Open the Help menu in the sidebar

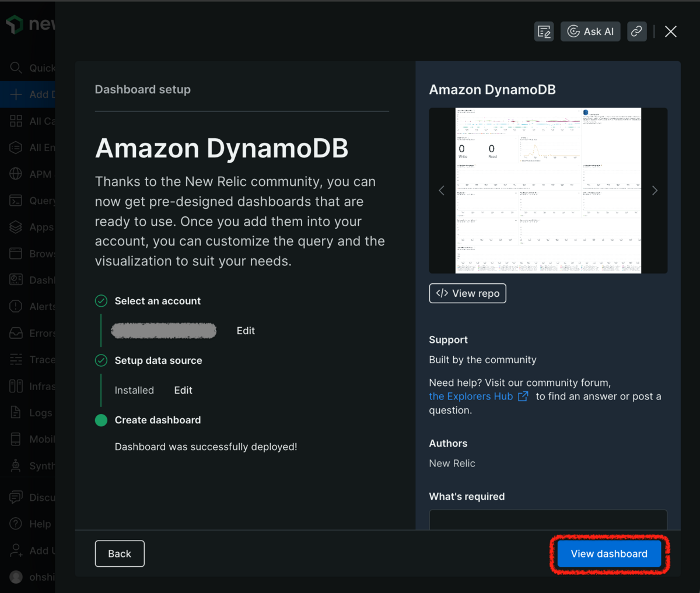click(x=16, y=524)
